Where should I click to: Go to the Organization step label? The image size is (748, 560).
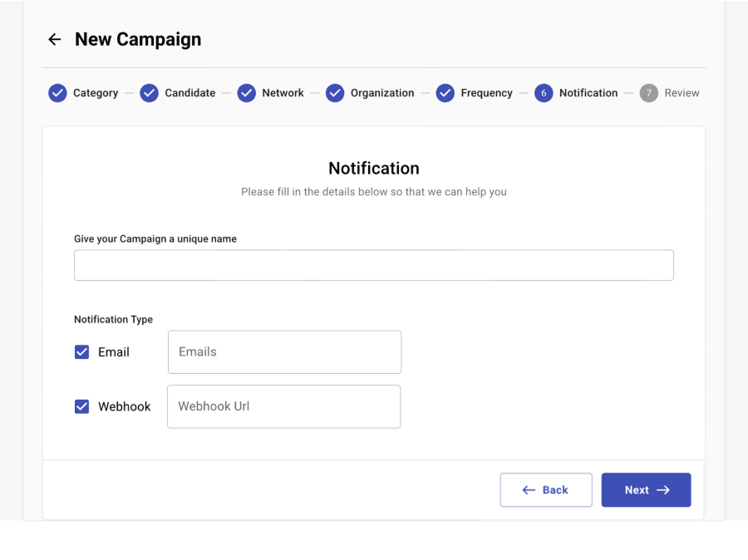coord(382,93)
